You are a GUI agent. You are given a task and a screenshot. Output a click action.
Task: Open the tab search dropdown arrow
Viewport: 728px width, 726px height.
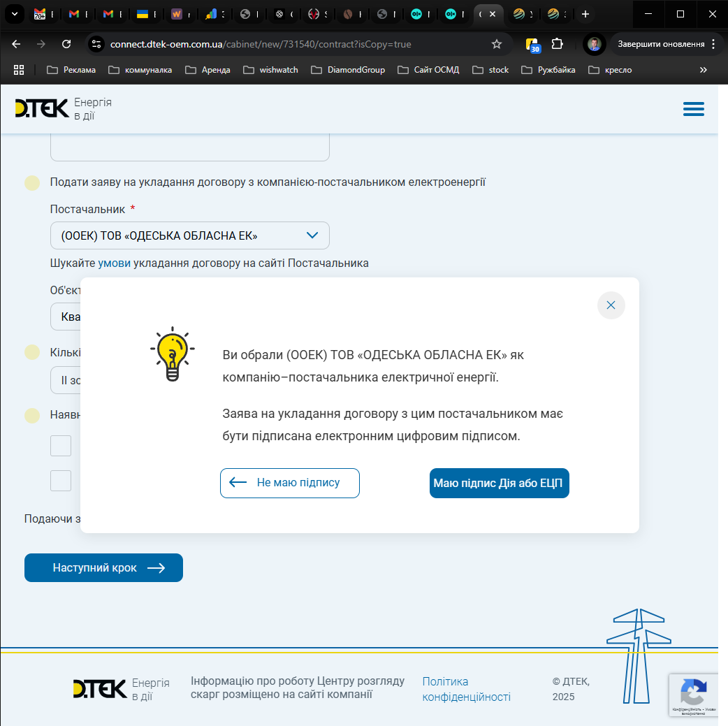click(x=15, y=14)
